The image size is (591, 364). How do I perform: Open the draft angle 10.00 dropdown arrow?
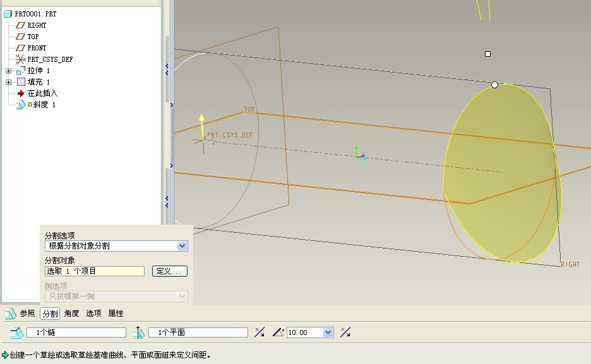(x=328, y=332)
